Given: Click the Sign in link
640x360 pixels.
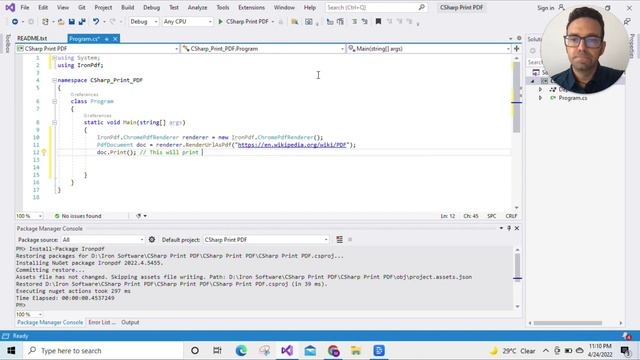Looking at the screenshot, I should point(545,8).
